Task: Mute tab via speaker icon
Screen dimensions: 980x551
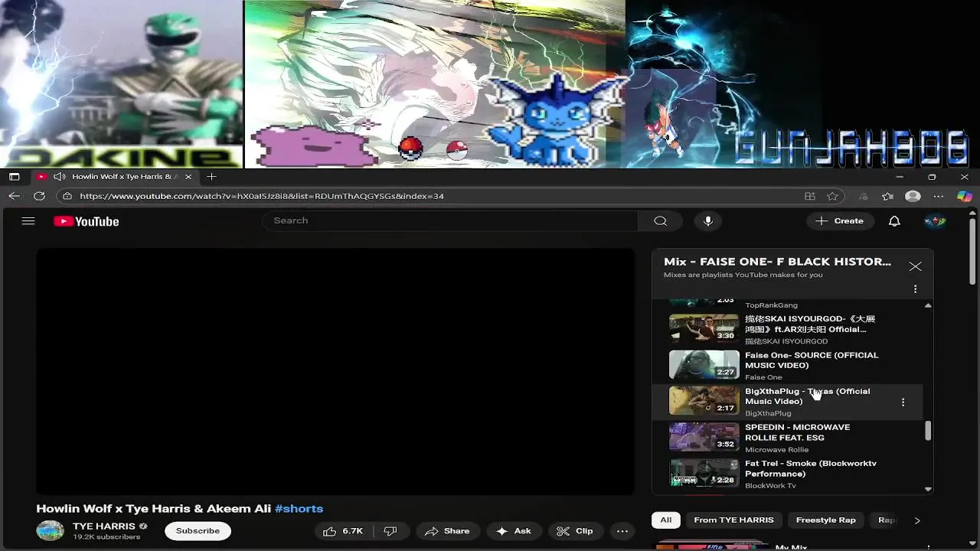Action: (60, 177)
